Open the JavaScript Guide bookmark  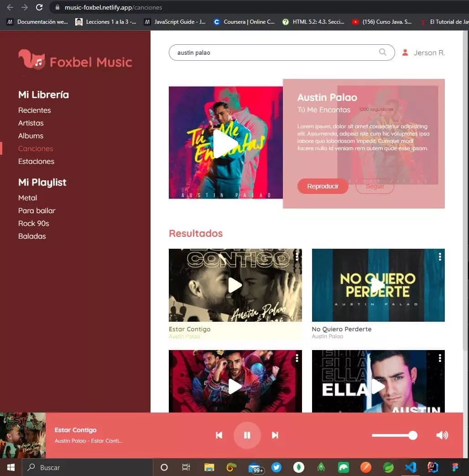point(175,22)
